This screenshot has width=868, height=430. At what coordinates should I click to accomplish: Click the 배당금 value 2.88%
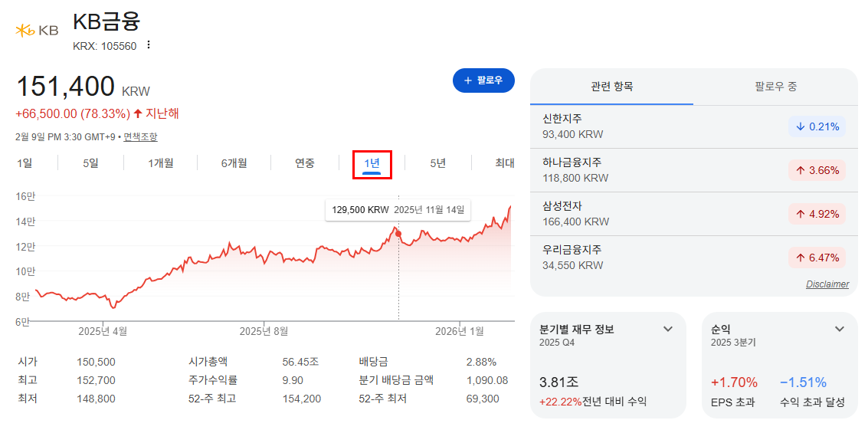pos(482,363)
